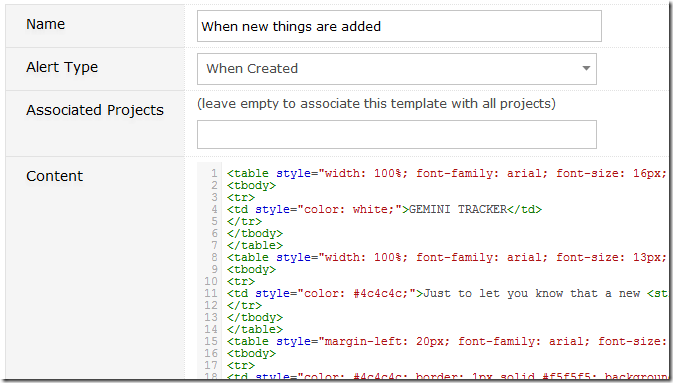Click 'Just to let you know' code line

pyautogui.click(x=447, y=294)
